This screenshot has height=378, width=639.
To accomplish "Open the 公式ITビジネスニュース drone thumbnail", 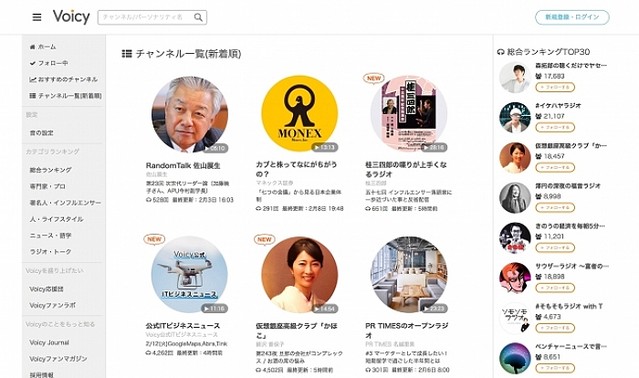I will [189, 275].
